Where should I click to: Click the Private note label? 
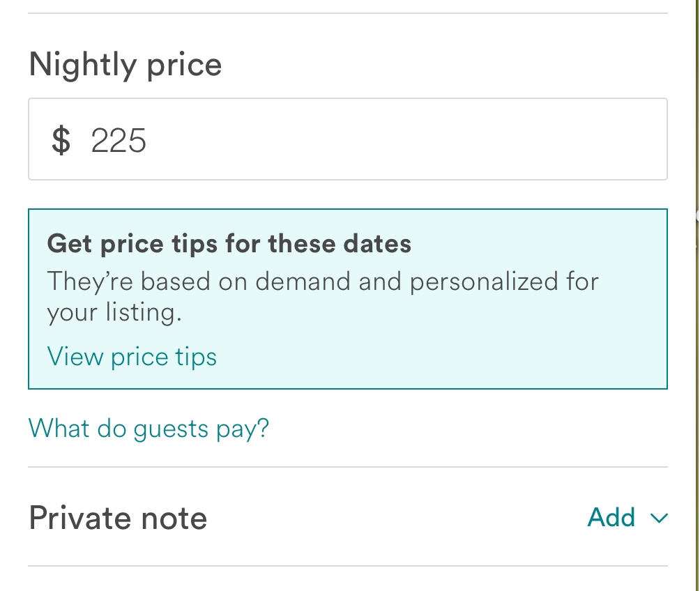click(x=117, y=517)
